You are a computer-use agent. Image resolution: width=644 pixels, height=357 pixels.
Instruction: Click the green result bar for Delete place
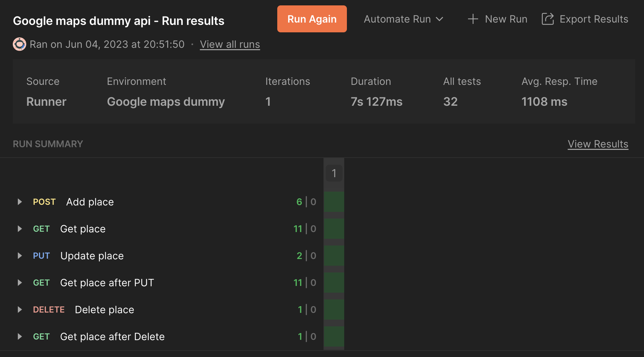(x=334, y=310)
